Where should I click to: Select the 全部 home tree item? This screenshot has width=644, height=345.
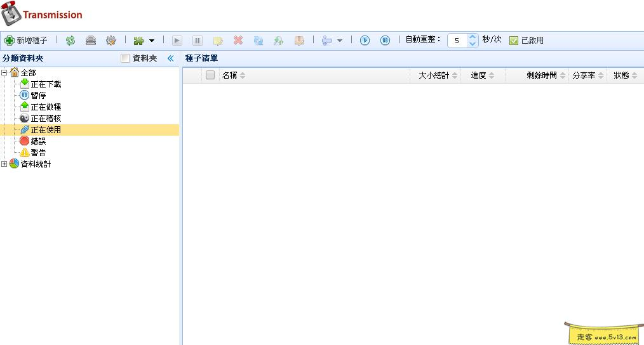(x=29, y=72)
